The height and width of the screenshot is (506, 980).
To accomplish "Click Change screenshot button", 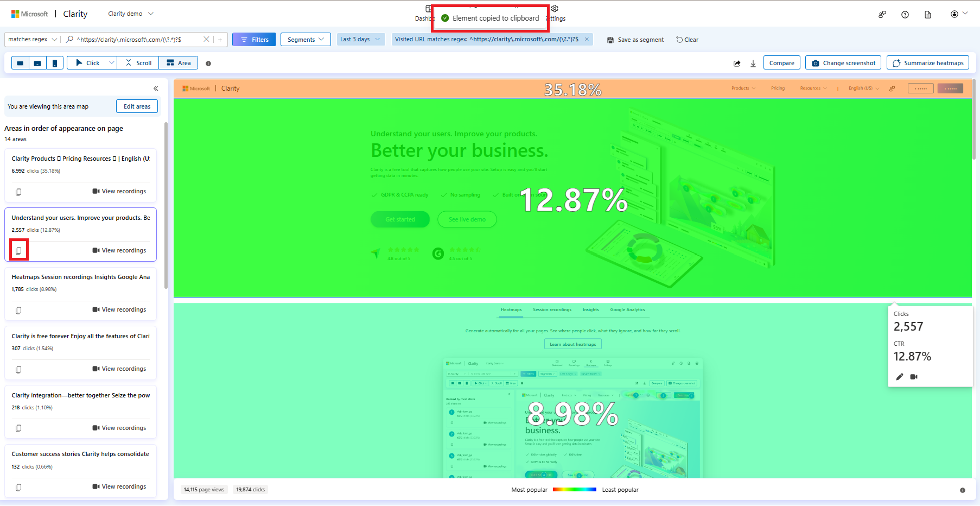I will click(x=844, y=63).
